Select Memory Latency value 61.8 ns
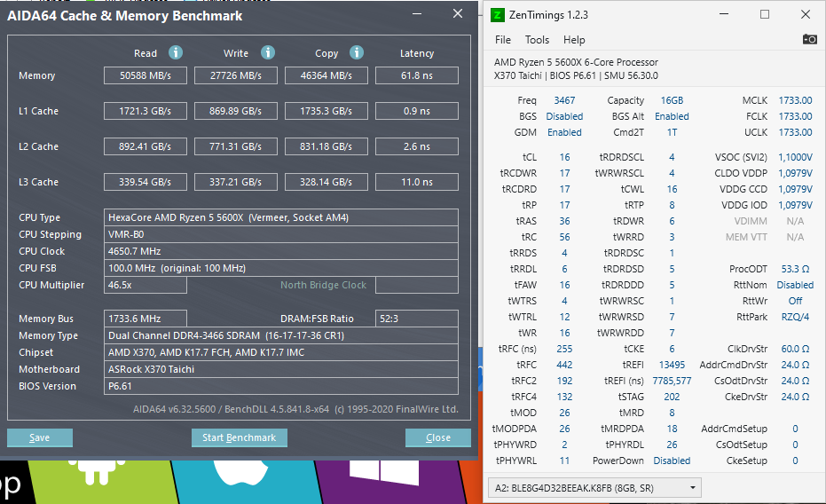This screenshot has width=826, height=504. [x=417, y=75]
